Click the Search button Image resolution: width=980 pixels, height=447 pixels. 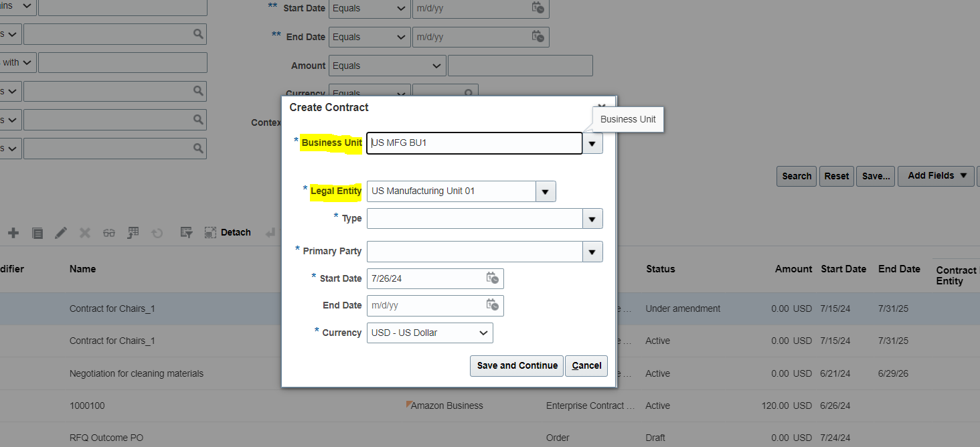[796, 175]
